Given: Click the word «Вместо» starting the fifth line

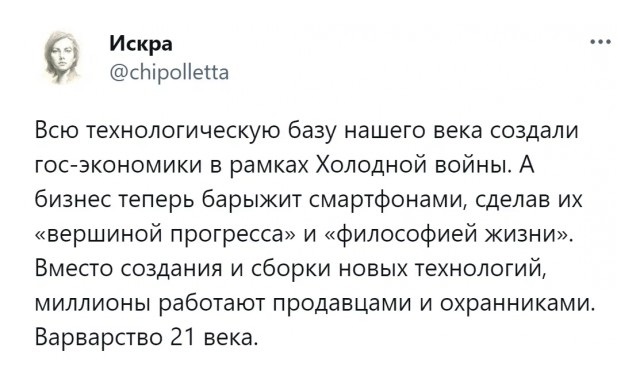Looking at the screenshot, I should tap(73, 269).
